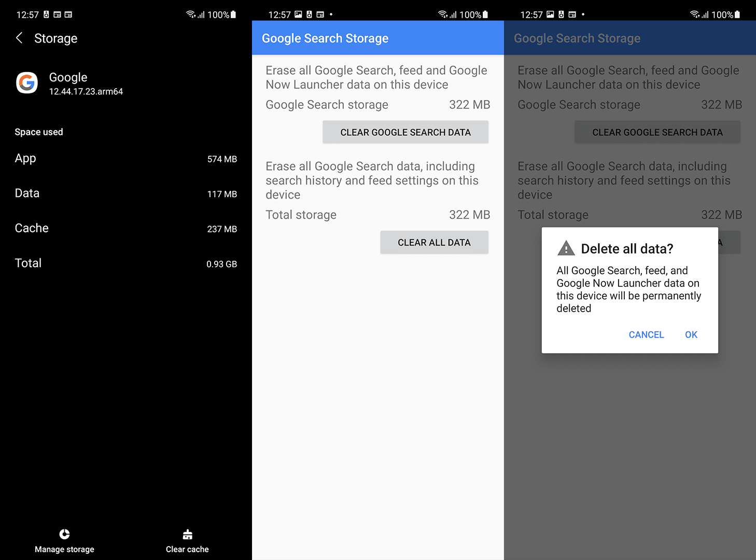Image resolution: width=756 pixels, height=560 pixels.
Task: Tap the Manage storage icon
Action: point(64,534)
